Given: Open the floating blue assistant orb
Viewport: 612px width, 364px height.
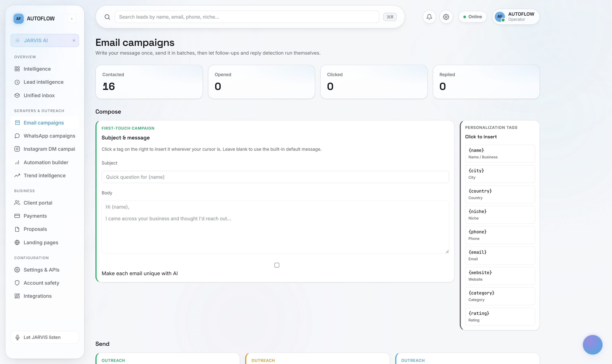Looking at the screenshot, I should click(x=592, y=345).
